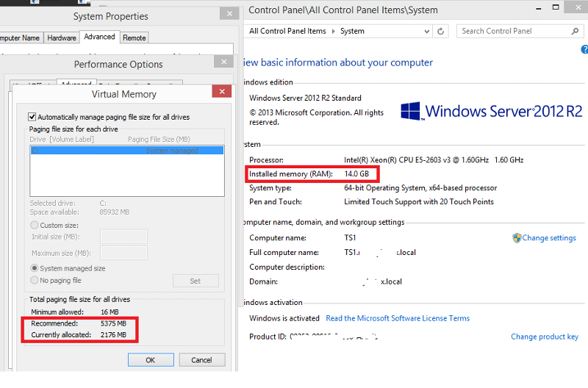Open the help question mark icon

point(584,49)
